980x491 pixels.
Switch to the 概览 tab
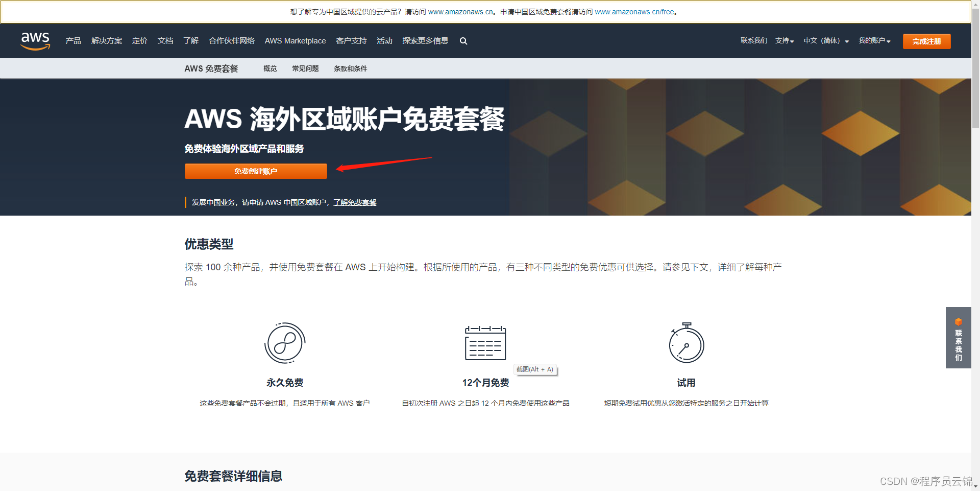click(270, 68)
